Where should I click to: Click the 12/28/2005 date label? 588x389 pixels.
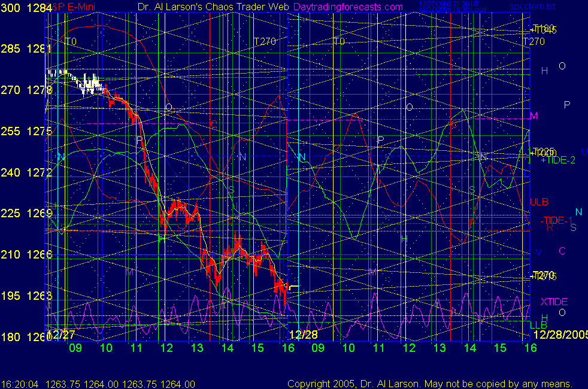560,335
